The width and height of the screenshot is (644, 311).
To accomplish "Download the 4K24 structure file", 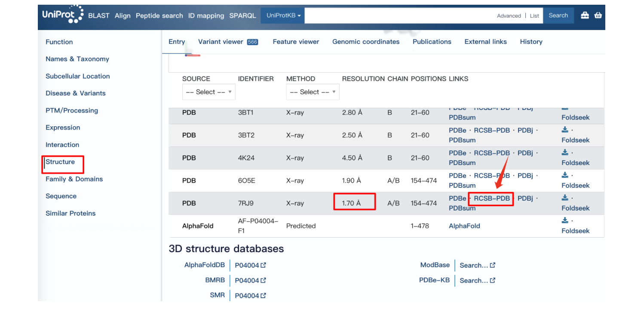I will [x=565, y=152].
